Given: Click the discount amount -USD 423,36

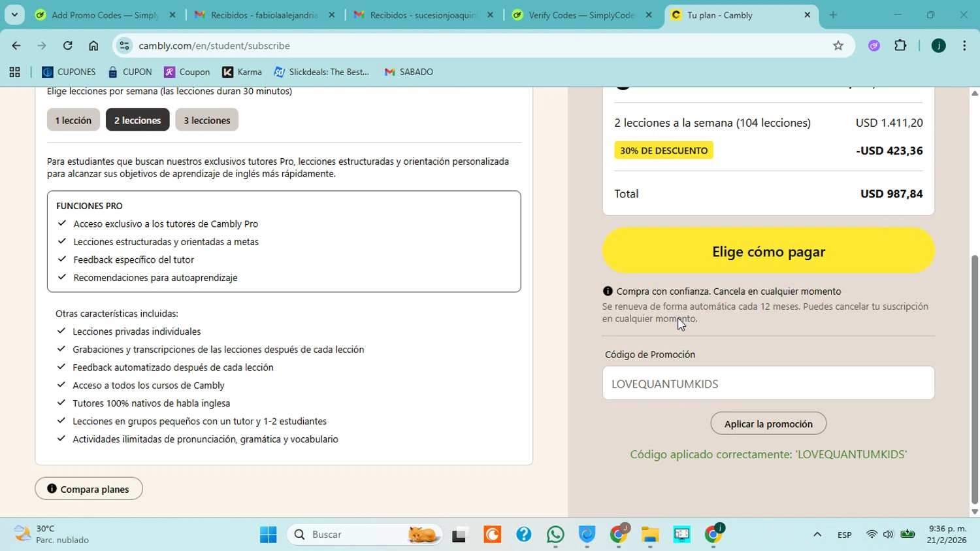Looking at the screenshot, I should pos(889,151).
